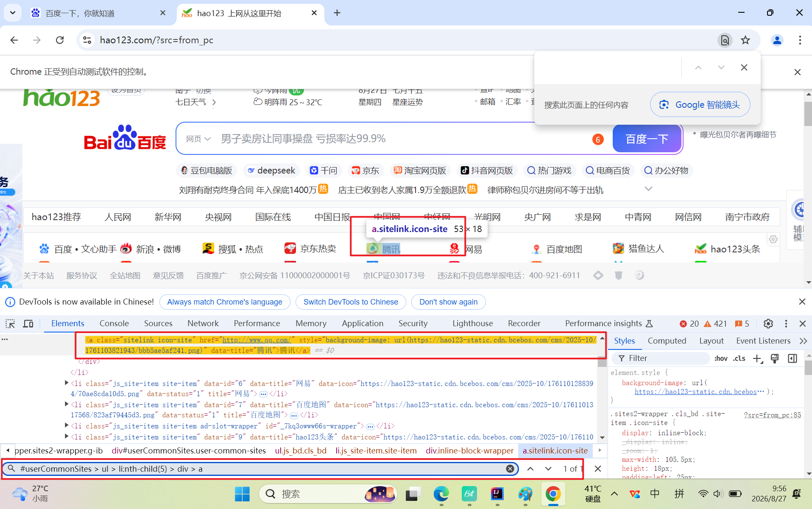Click Switch DevTools to Chinese

351,302
